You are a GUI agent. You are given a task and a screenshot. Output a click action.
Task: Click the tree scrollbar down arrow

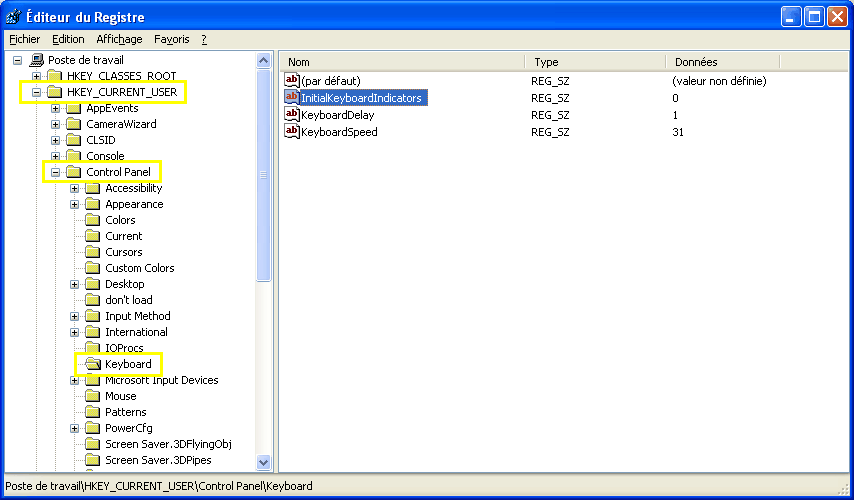coord(264,462)
